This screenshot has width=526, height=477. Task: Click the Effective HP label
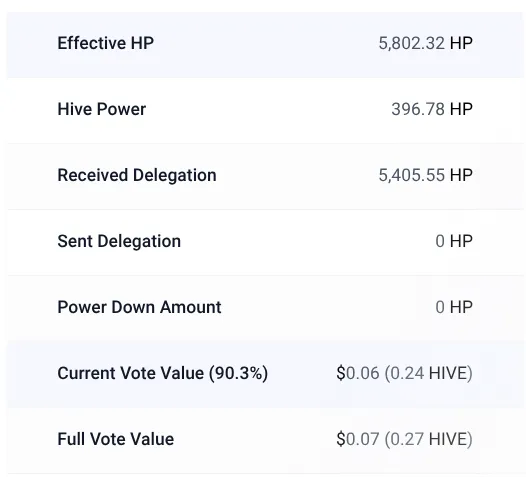(106, 43)
